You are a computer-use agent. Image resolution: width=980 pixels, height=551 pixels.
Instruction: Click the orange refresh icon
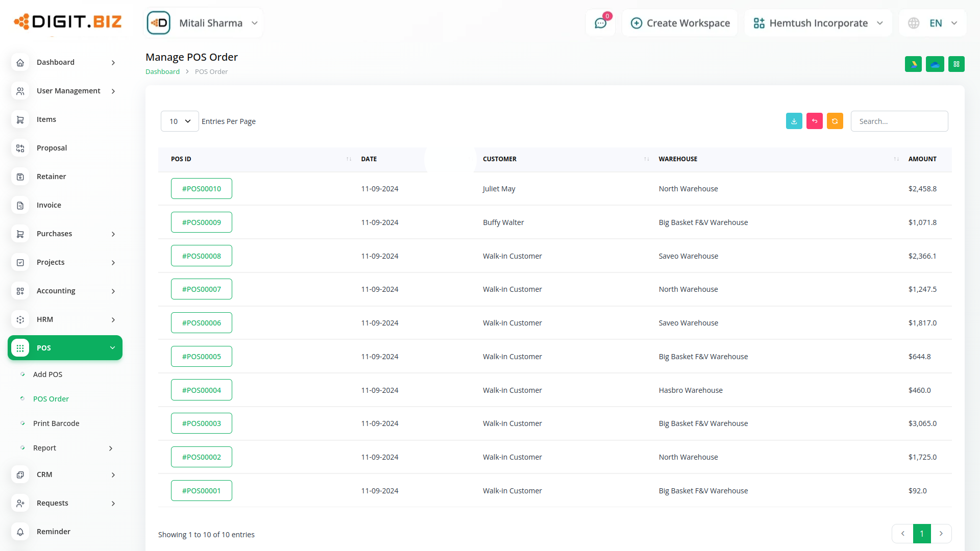(835, 121)
